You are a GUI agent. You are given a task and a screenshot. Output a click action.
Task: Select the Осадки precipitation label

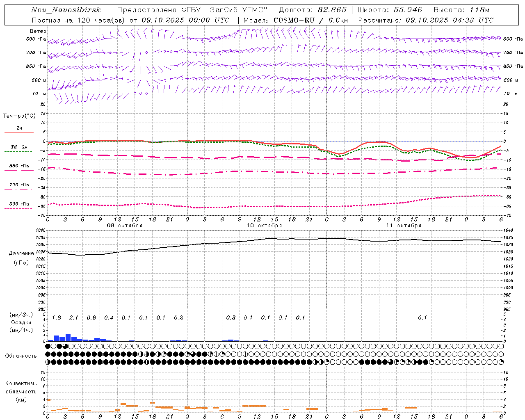pos(21,322)
